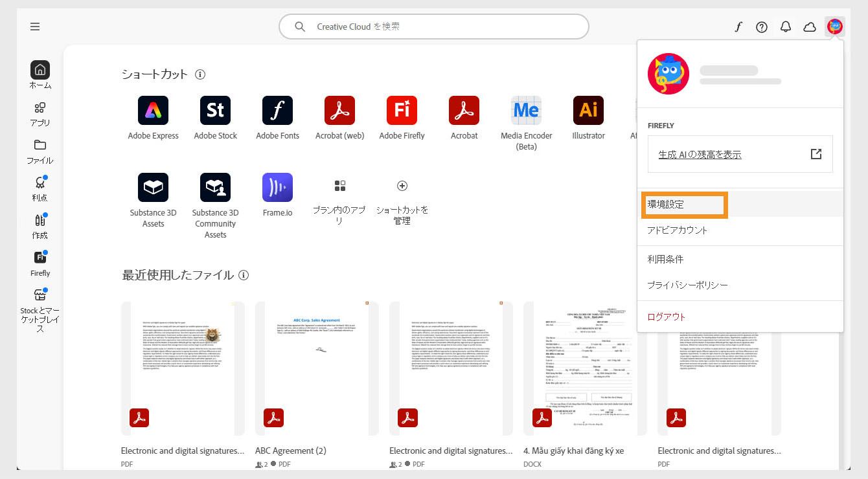
Task: Select ログアウト menu item
Action: (740, 317)
